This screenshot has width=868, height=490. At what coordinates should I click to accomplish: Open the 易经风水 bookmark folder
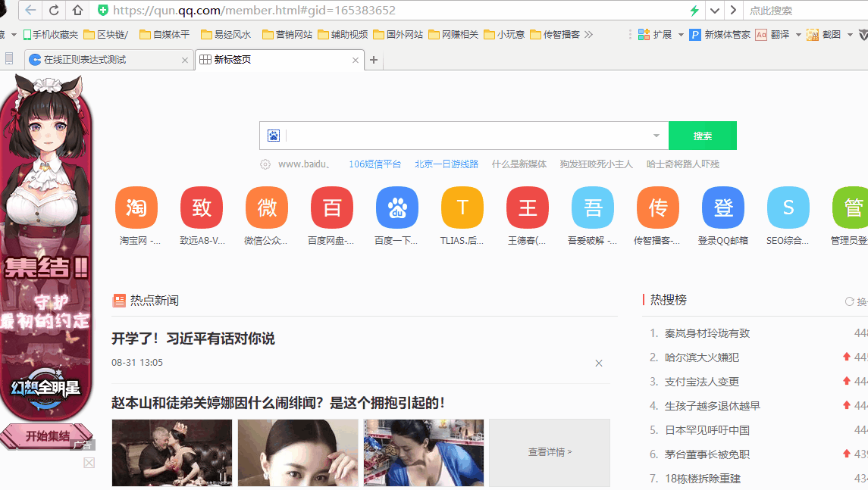(x=226, y=34)
